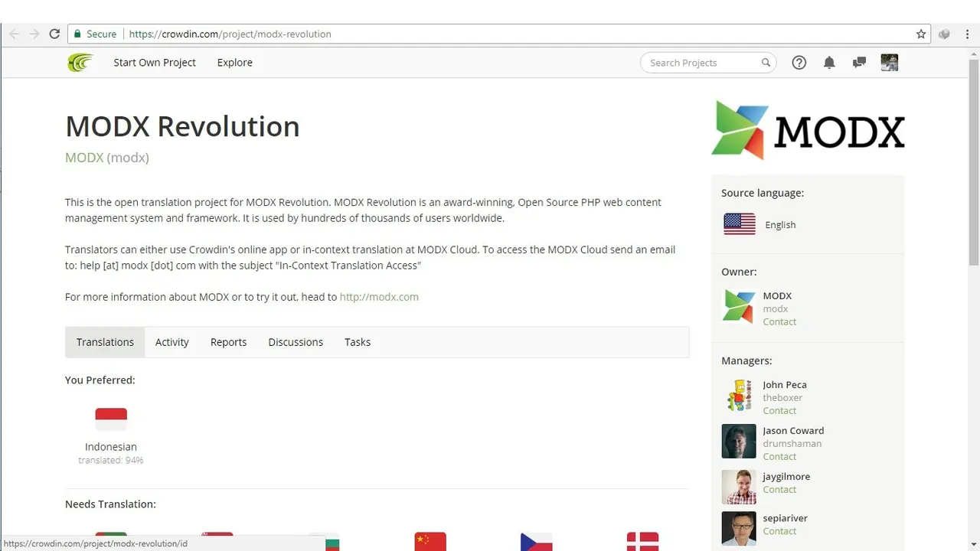The height and width of the screenshot is (551, 980).
Task: Click the browser forward arrow
Action: tap(34, 34)
